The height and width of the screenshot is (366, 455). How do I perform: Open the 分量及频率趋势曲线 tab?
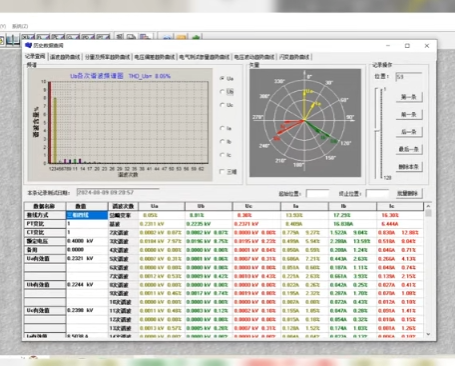click(107, 57)
